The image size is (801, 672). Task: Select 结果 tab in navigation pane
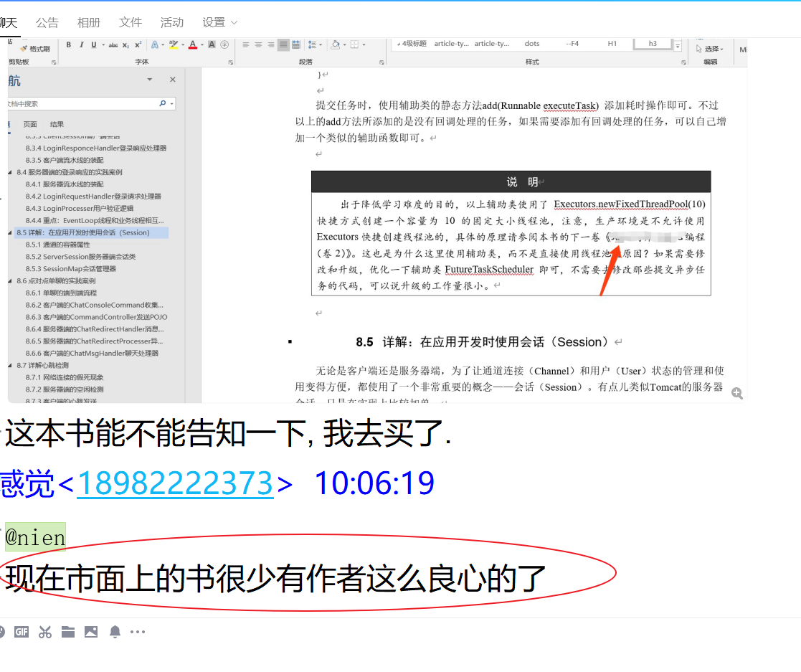[57, 124]
